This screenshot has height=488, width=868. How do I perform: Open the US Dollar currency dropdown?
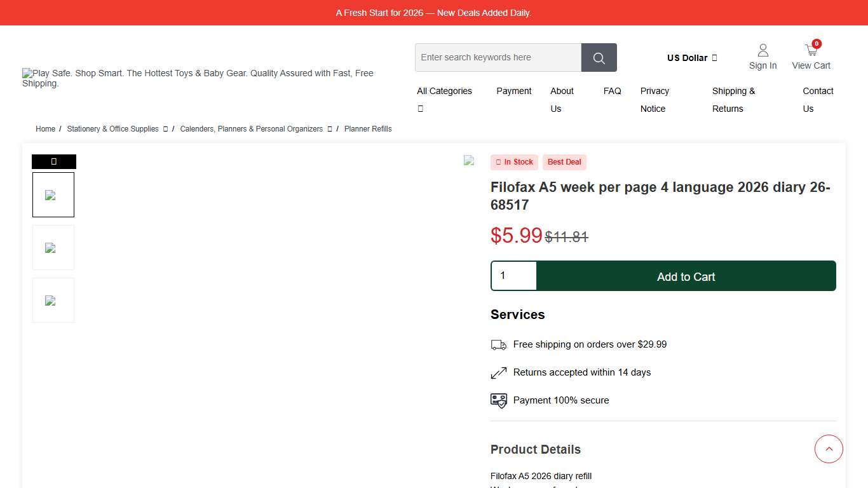point(691,58)
